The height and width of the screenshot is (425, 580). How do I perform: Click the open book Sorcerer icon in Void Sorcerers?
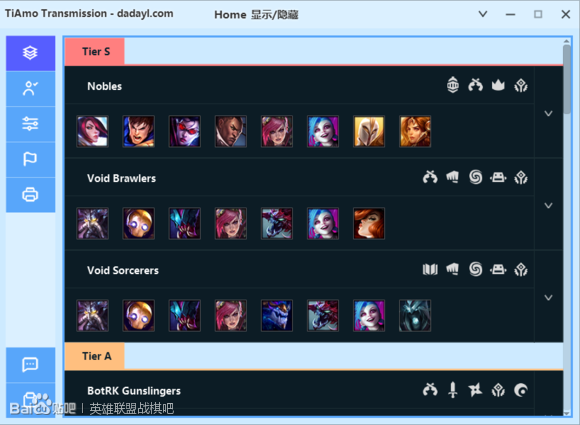(x=430, y=269)
